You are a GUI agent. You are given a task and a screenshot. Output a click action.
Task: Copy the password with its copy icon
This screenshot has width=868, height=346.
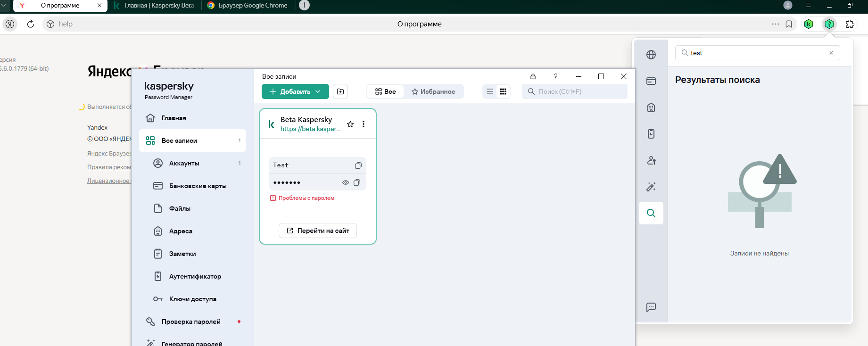[357, 182]
